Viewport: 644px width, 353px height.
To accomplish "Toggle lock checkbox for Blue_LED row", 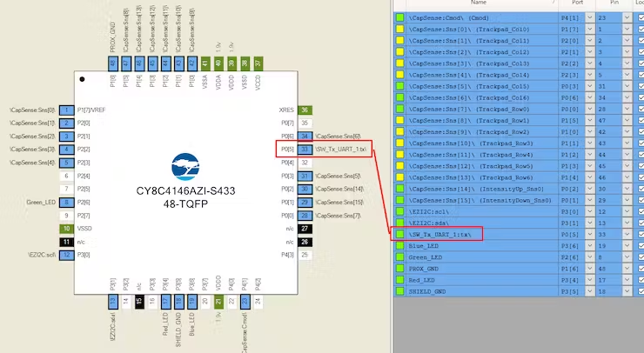I will pos(641,246).
